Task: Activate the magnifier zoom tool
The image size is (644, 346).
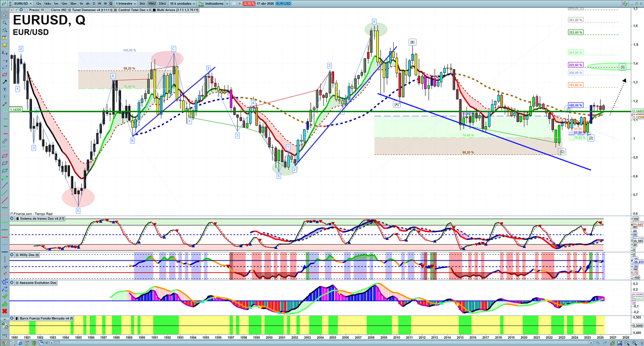Action: coord(5,23)
